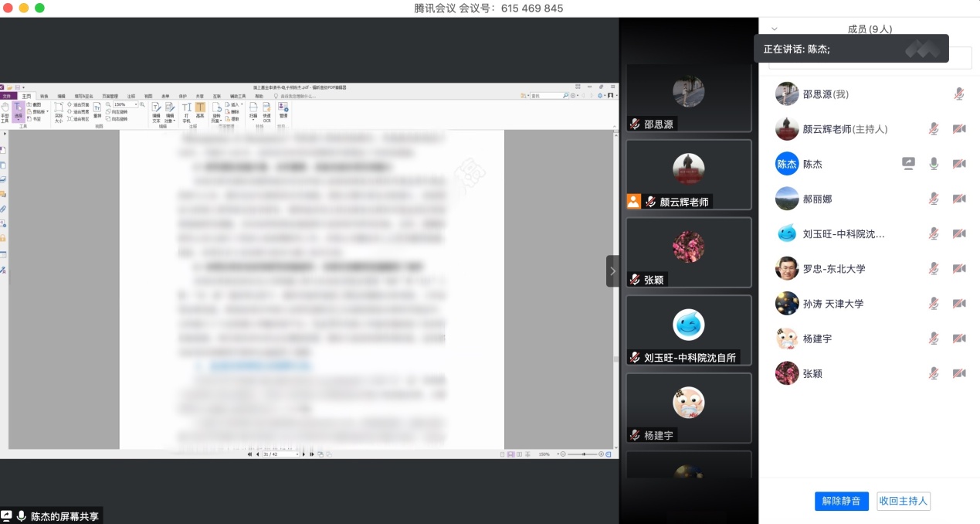
Task: Click the 解除静音 button
Action: [x=841, y=501]
